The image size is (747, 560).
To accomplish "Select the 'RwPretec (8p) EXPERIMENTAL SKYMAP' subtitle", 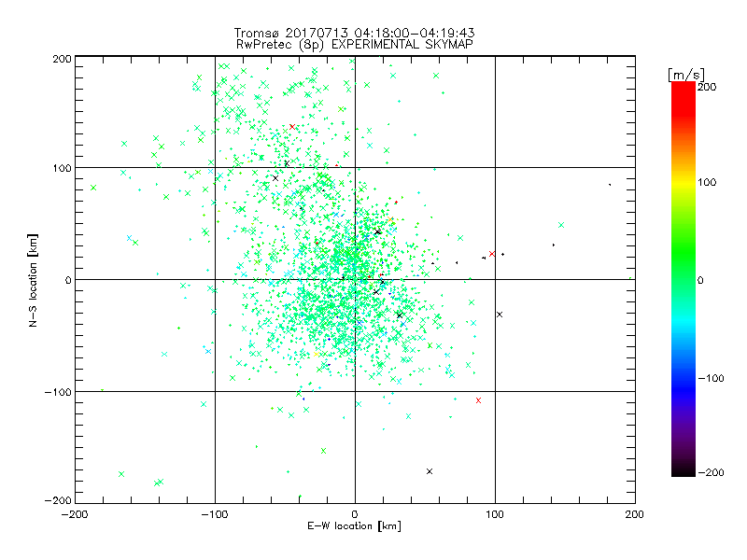I will [x=355, y=45].
